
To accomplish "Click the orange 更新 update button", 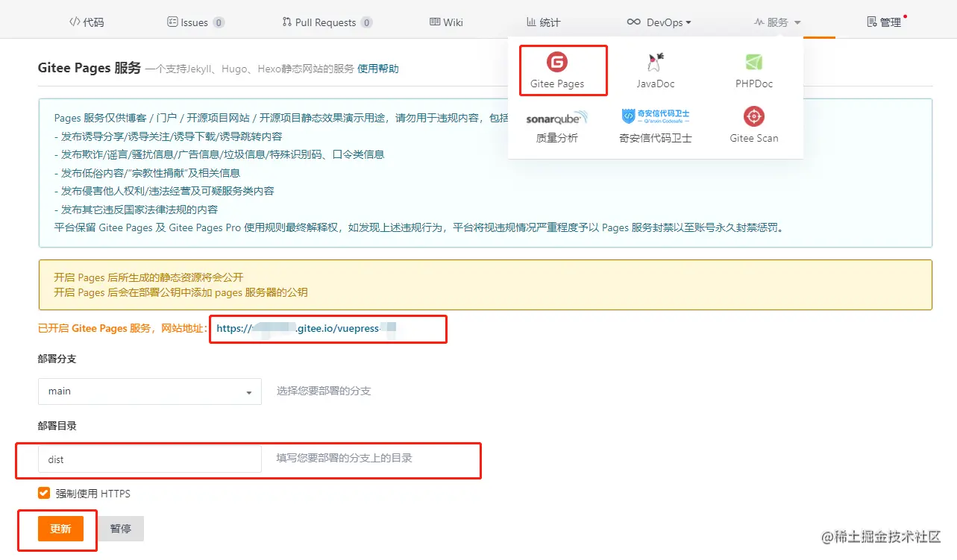I will click(x=60, y=529).
